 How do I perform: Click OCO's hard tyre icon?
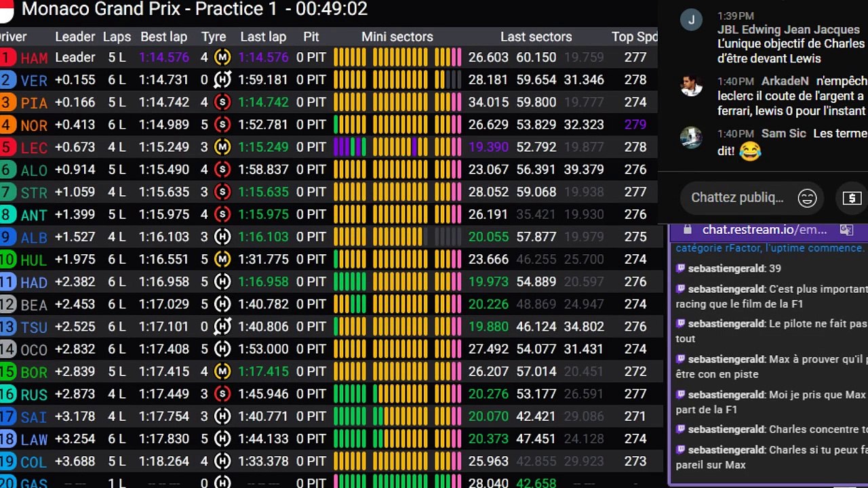(x=222, y=348)
